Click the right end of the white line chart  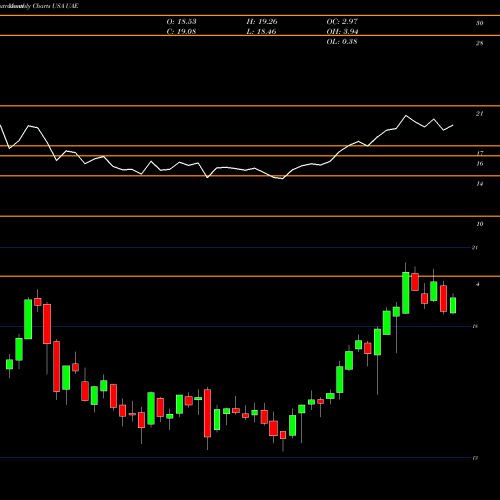[x=453, y=125]
